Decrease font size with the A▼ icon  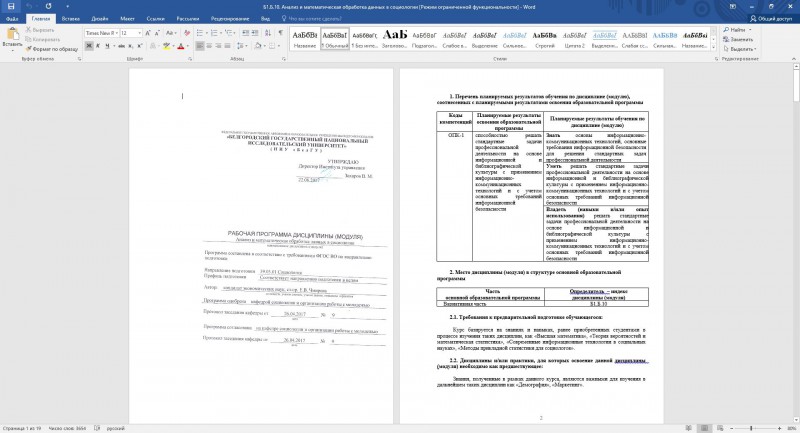156,33
